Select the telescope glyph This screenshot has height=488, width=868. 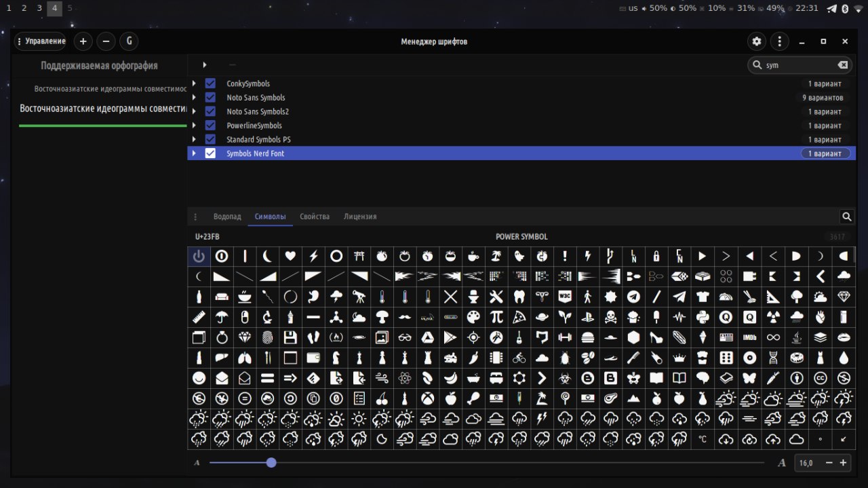[359, 297]
